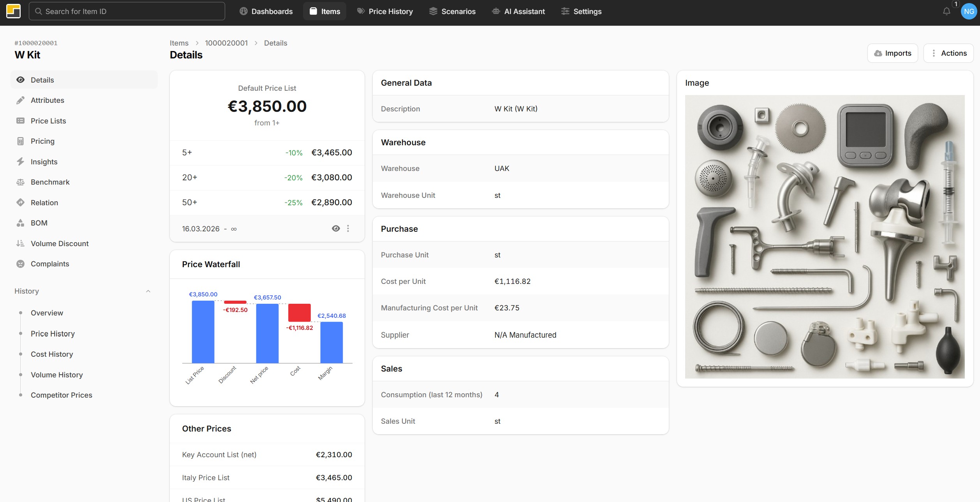The height and width of the screenshot is (502, 980).
Task: Open the Actions dropdown button
Action: pos(948,53)
